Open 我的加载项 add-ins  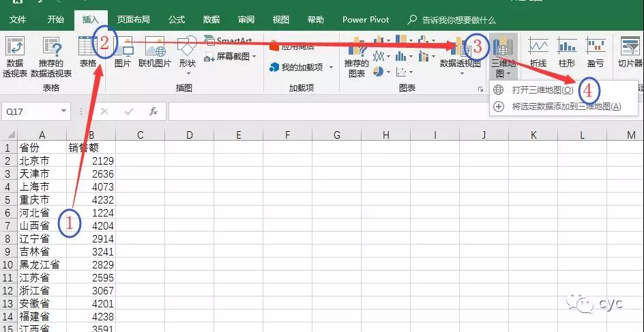click(x=301, y=68)
